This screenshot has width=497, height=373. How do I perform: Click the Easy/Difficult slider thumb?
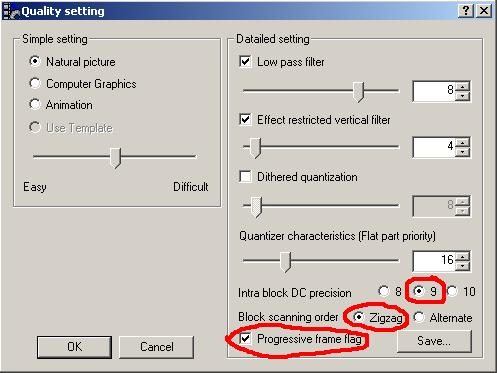(x=116, y=158)
